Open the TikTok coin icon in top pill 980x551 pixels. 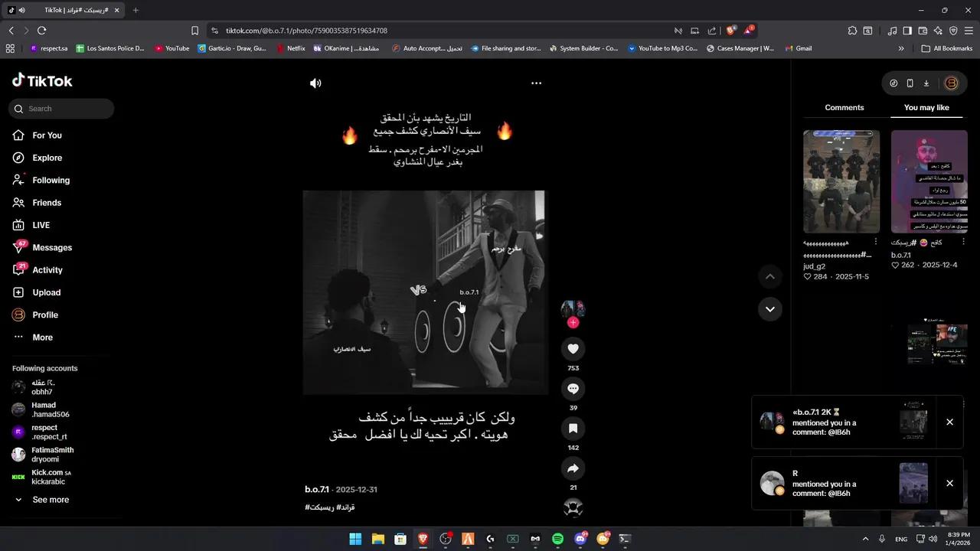(x=893, y=83)
